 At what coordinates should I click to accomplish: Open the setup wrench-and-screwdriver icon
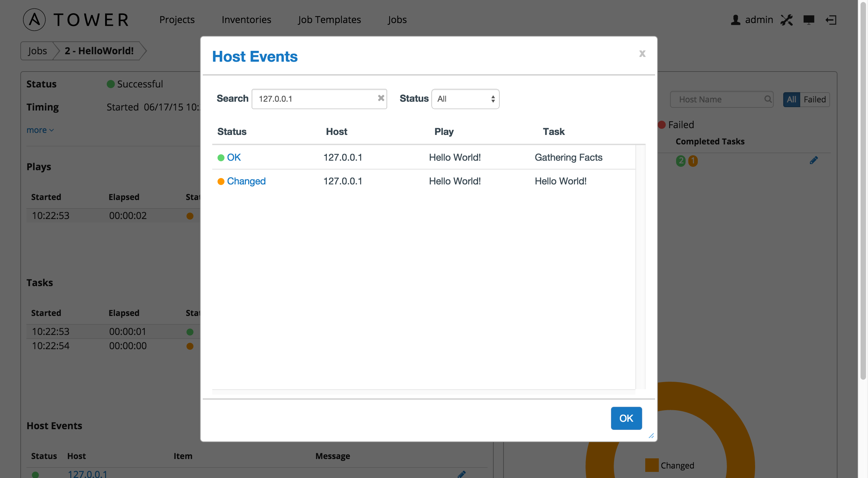click(x=787, y=20)
